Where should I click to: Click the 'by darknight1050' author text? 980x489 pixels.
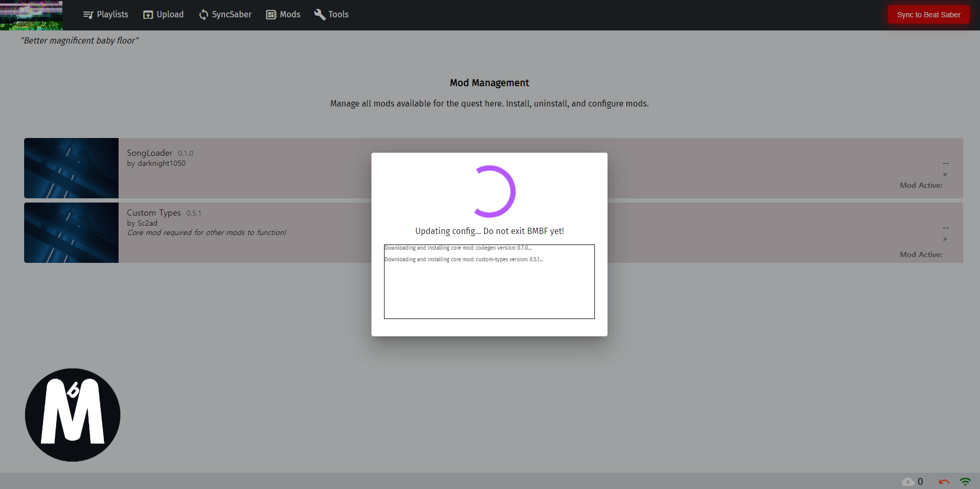pos(156,163)
